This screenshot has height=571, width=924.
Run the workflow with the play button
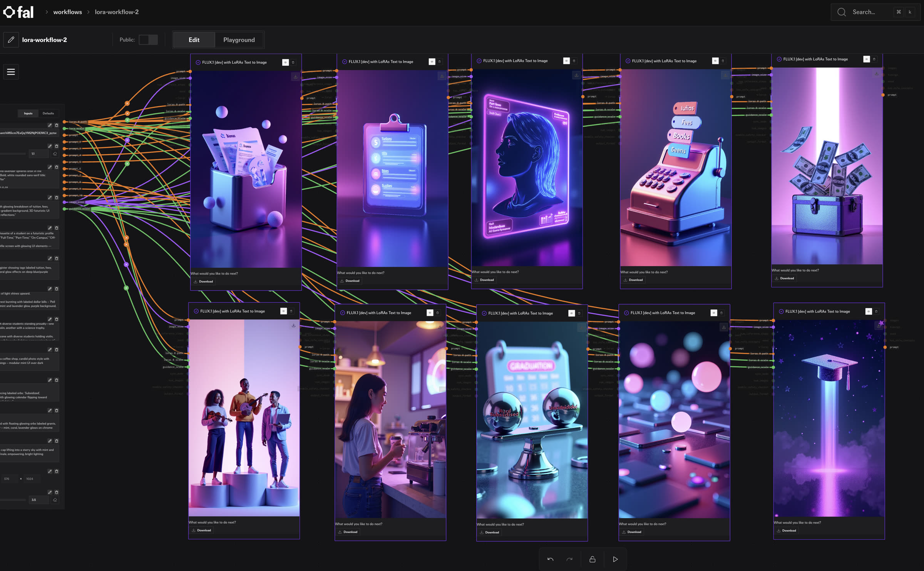tap(615, 559)
